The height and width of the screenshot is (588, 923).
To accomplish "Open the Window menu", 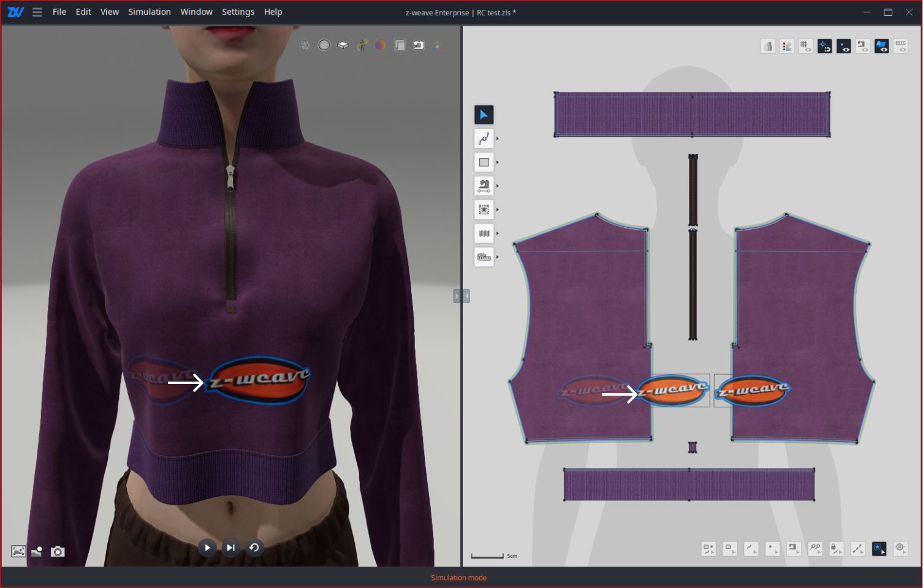I will tap(196, 12).
